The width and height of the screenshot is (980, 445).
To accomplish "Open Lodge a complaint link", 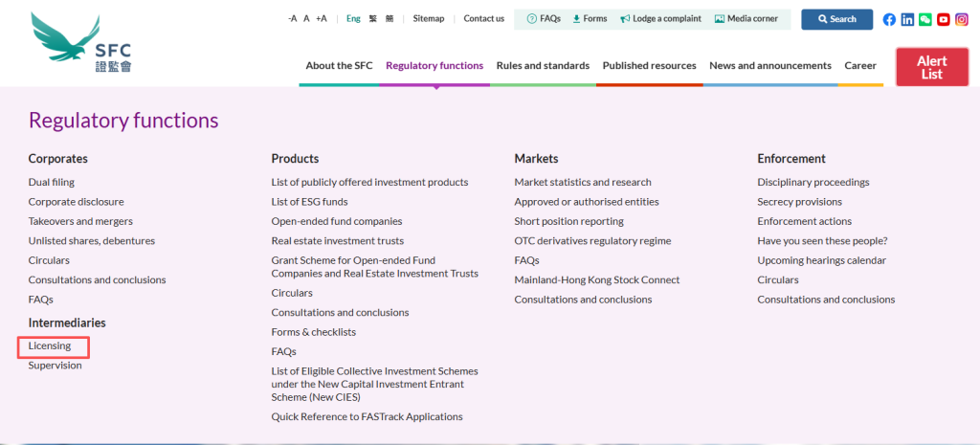I will (x=660, y=19).
